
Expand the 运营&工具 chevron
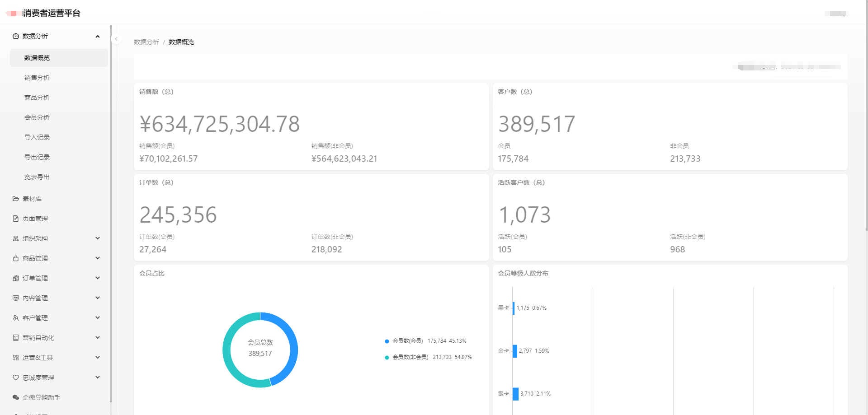point(98,358)
